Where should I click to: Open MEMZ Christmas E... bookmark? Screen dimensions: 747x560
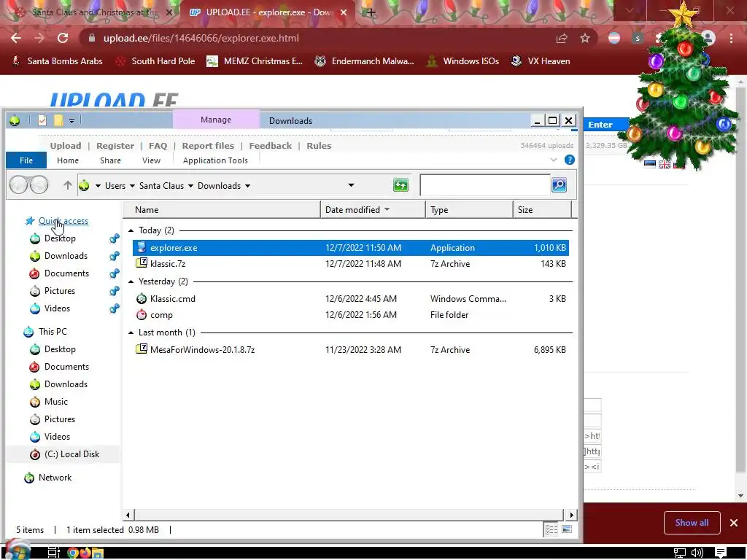pos(255,61)
